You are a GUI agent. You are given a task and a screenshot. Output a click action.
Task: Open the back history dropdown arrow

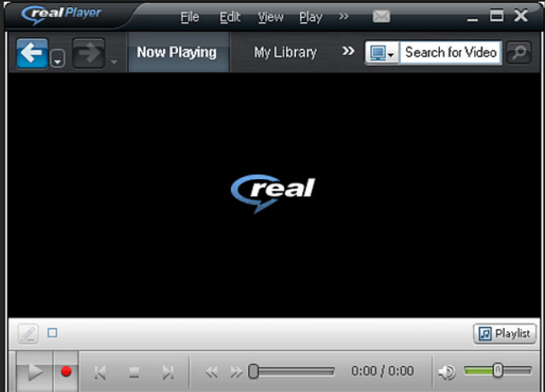58,59
